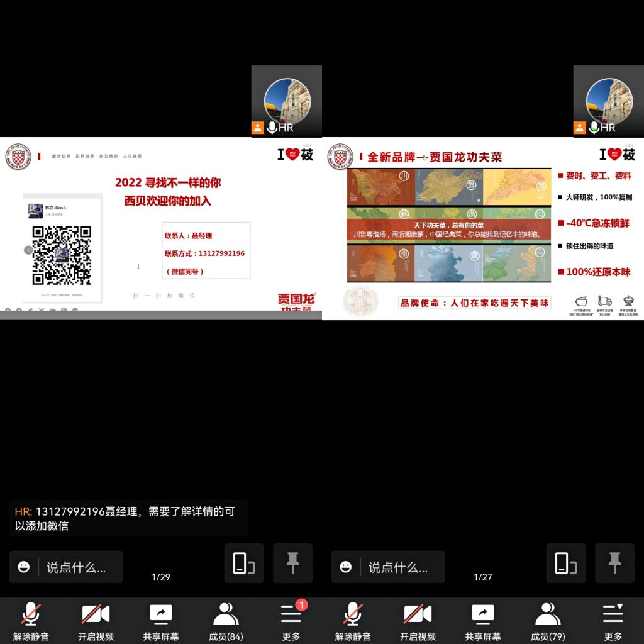
Task: Open the 成员(79) participants list
Action: 548,620
